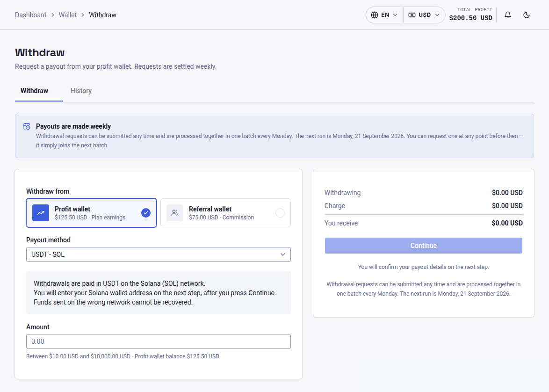Click the blue checkmark on Profit wallet
Screen dimensions: 549x392
pos(145,213)
